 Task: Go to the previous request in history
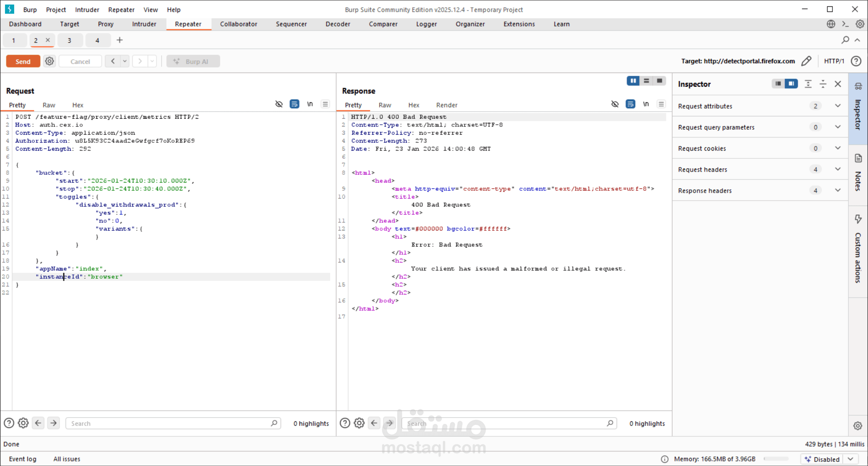tap(113, 61)
